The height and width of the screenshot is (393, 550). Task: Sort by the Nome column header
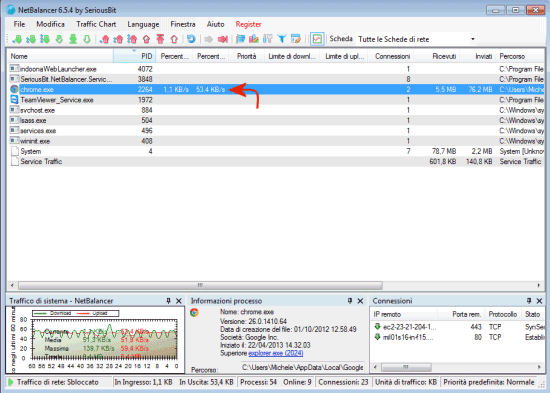coord(60,56)
